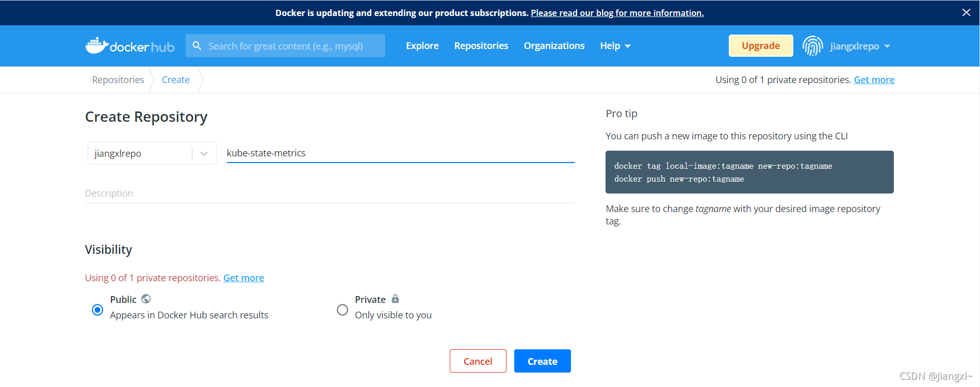Go to Explore page
The image size is (980, 387).
(x=422, y=46)
